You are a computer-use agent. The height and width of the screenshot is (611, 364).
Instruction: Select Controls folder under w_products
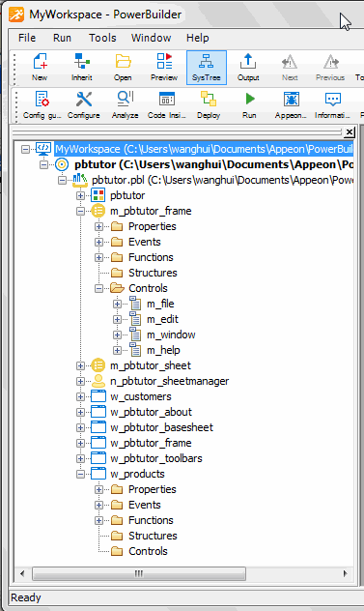click(148, 551)
